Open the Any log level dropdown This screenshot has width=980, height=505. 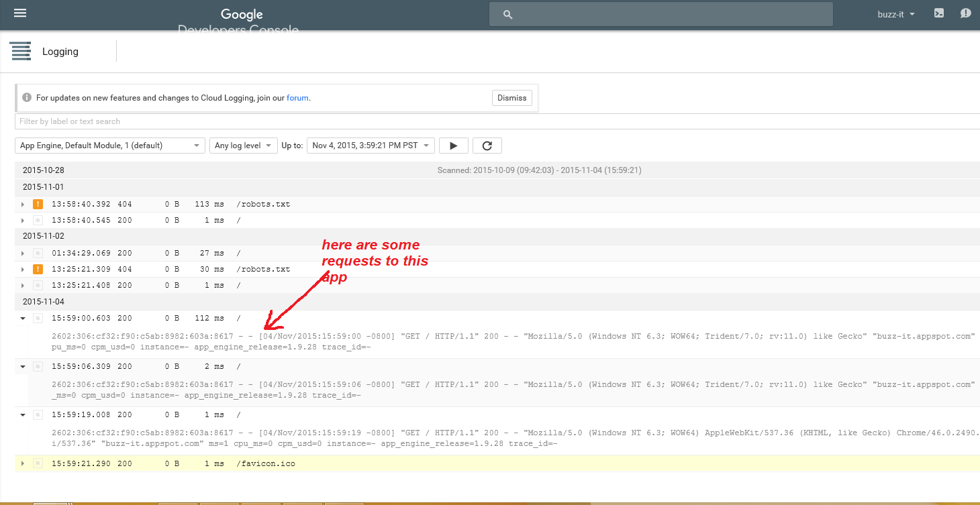243,146
